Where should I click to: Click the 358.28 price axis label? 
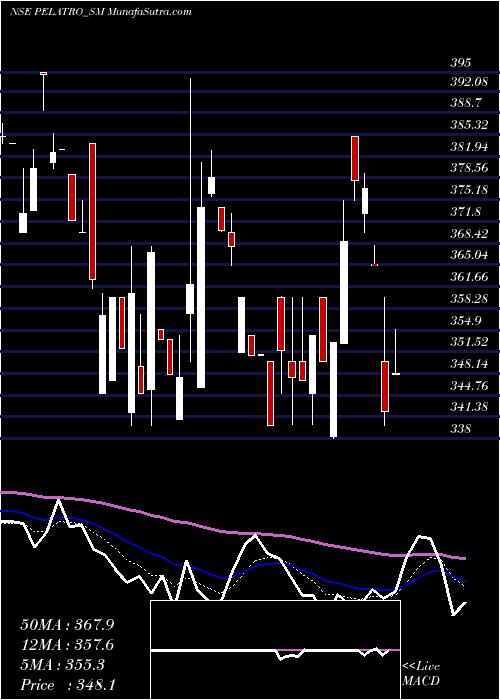[468, 299]
